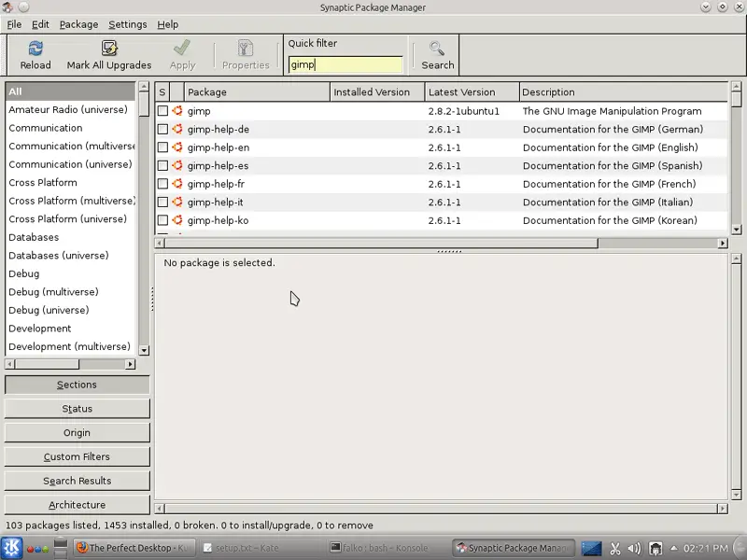This screenshot has width=747, height=560.
Task: Click the sections list scroll right arrow
Action: [x=130, y=364]
